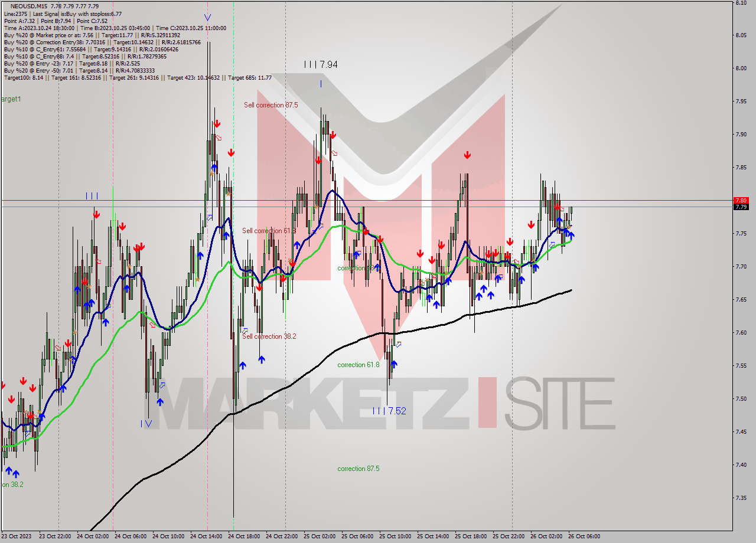
Task: Click the '26 Oct 06:00' time label
Action: (585, 537)
